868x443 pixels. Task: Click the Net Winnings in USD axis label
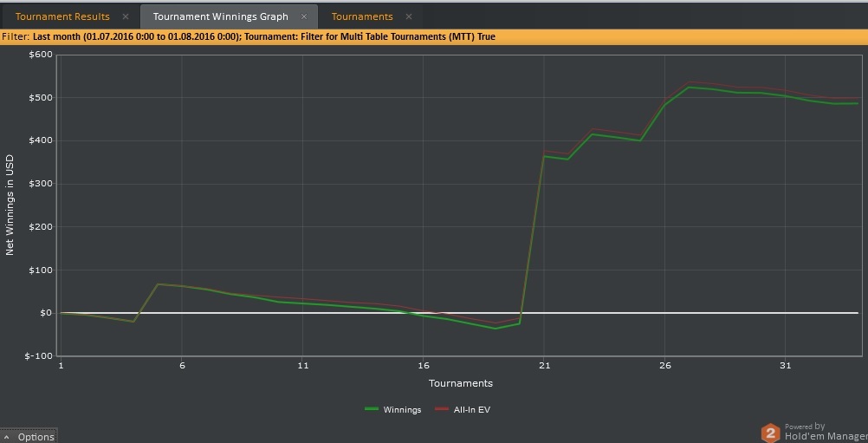(10, 205)
